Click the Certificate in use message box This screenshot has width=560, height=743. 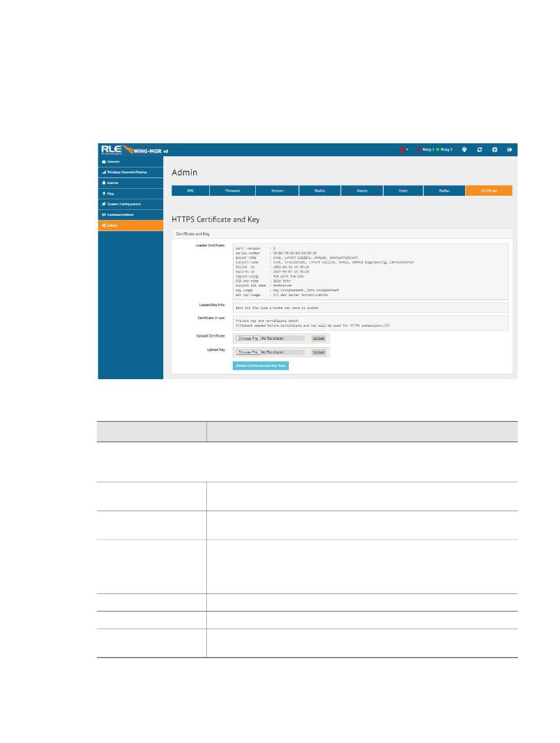tap(371, 323)
